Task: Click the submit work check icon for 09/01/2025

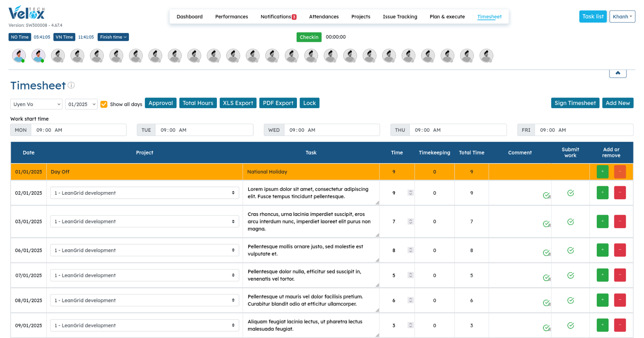Action: coord(570,325)
